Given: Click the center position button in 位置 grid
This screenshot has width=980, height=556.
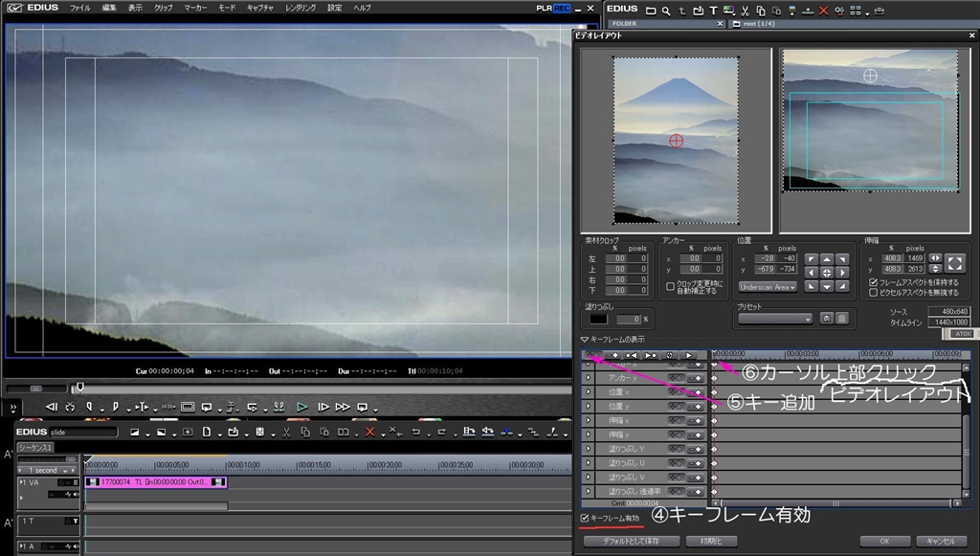Looking at the screenshot, I should pyautogui.click(x=827, y=273).
